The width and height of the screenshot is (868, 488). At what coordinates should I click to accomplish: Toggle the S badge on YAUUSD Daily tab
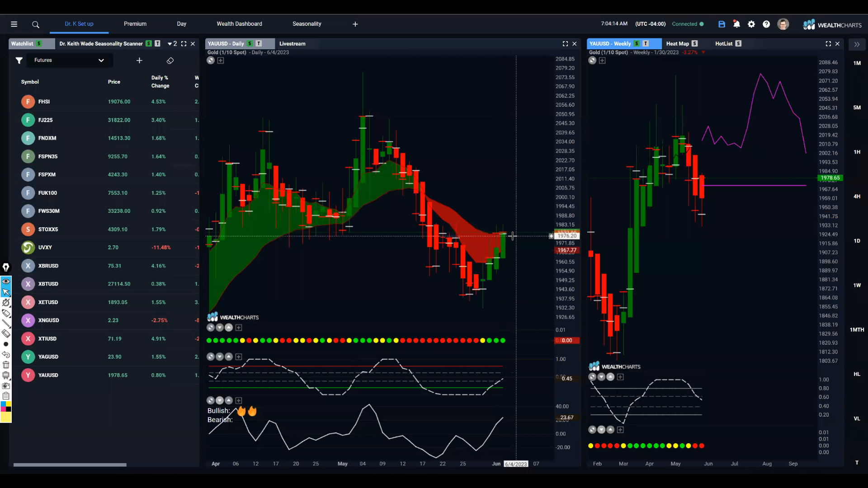[x=250, y=44]
